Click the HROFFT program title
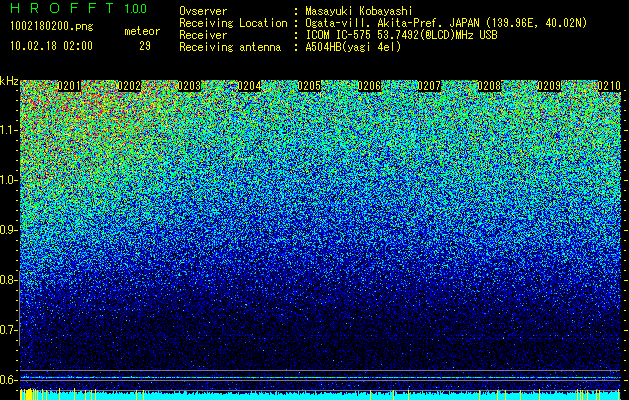Image resolution: width=629 pixels, height=400 pixels. click(62, 8)
